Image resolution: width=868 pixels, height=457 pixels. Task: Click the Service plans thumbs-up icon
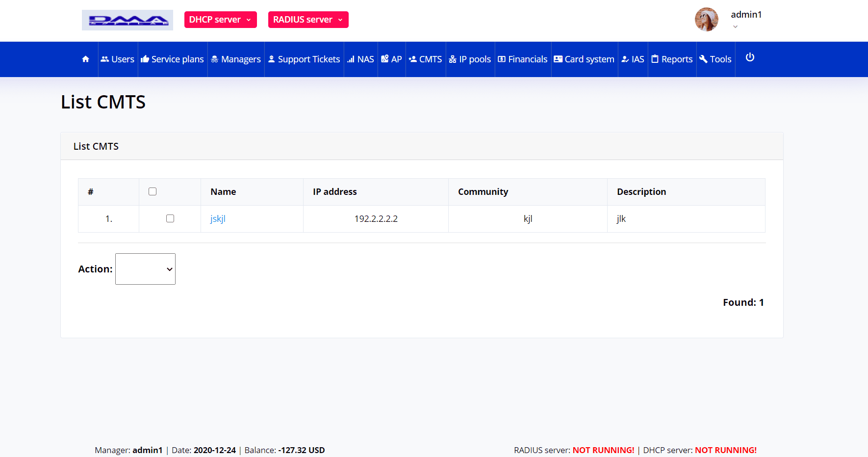pyautogui.click(x=145, y=59)
